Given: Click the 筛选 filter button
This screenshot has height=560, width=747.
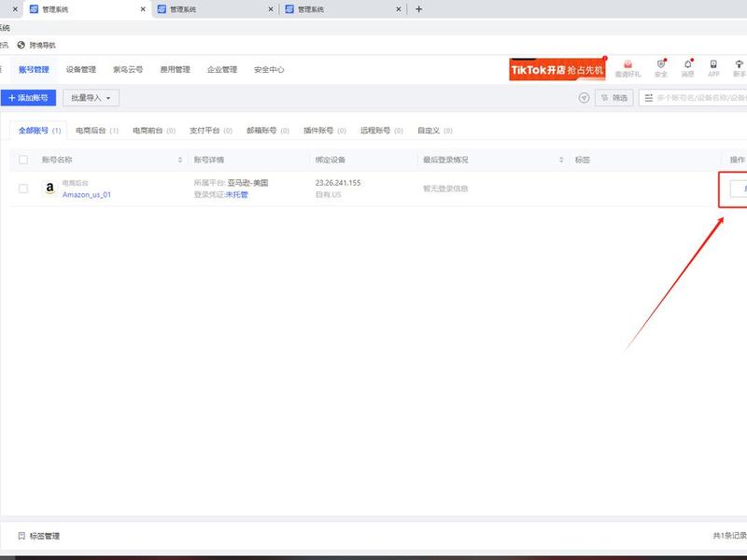Looking at the screenshot, I should coord(614,98).
